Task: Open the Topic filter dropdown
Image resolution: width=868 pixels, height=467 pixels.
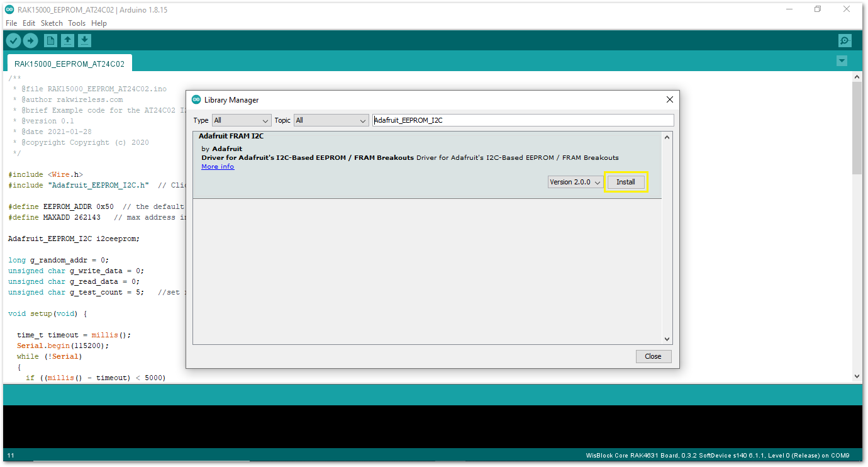Action: (330, 120)
